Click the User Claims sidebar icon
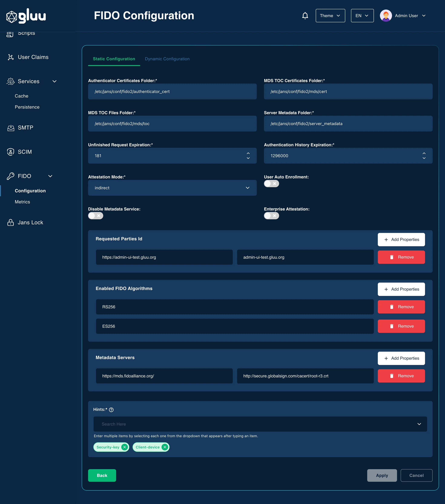The width and height of the screenshot is (445, 504). point(11,57)
